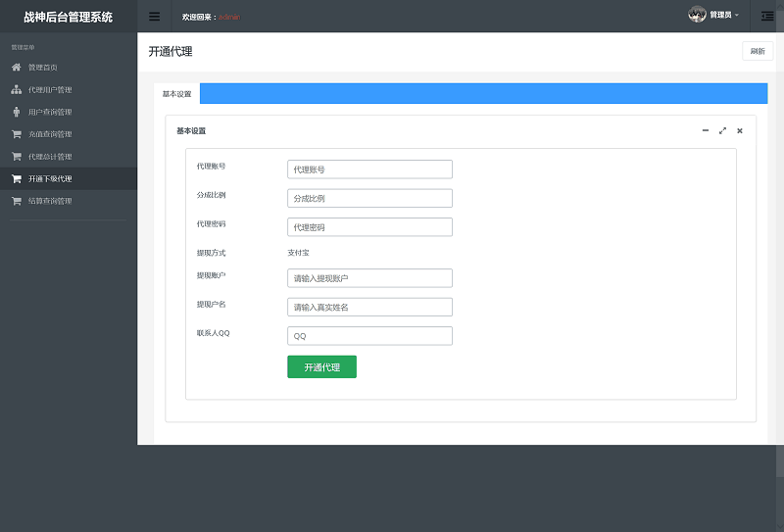The image size is (784, 532).
Task: Click the admin avatar picture
Action: [697, 15]
